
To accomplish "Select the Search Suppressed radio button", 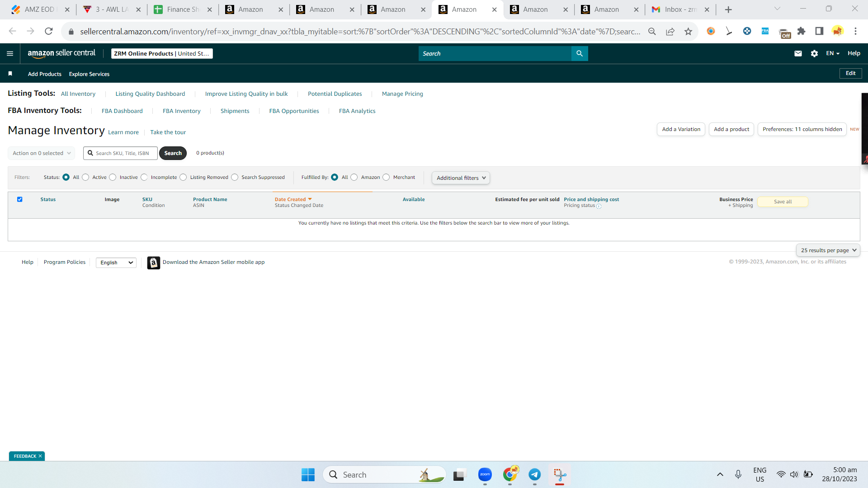I will tap(235, 177).
